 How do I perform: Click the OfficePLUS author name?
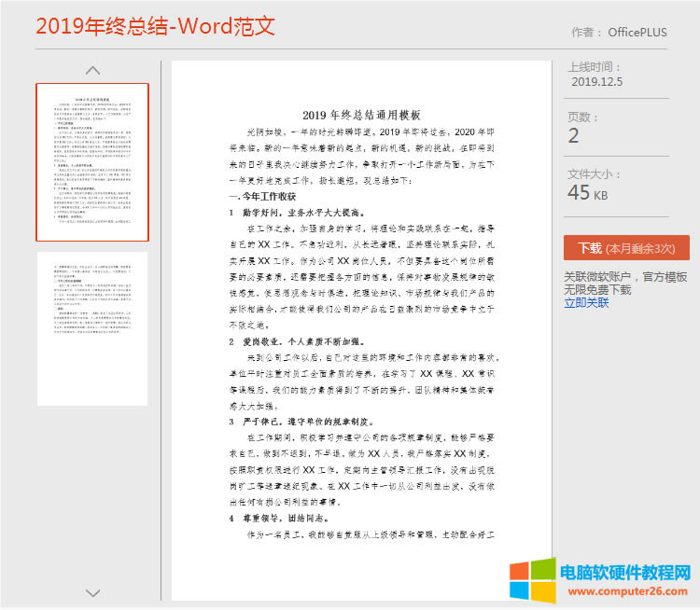pos(637,32)
